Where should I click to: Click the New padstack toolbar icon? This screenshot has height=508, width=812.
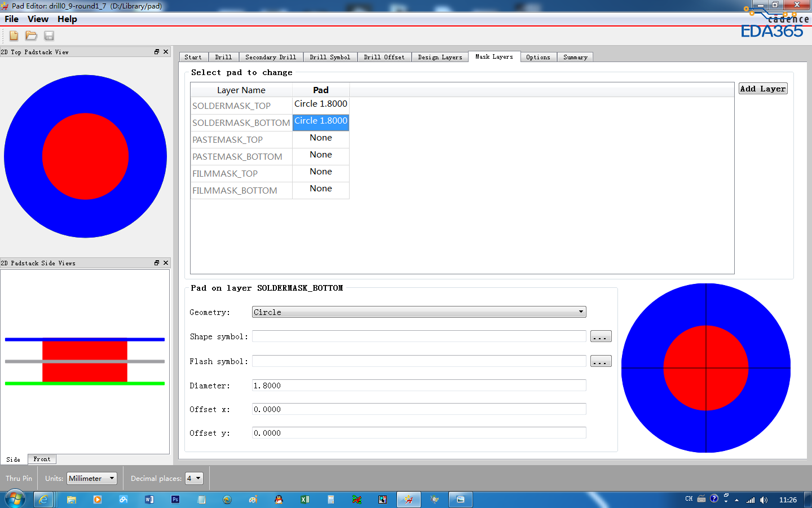click(x=14, y=36)
